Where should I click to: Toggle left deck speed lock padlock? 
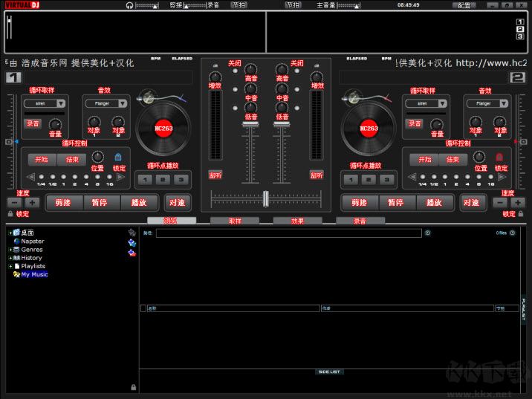10,213
